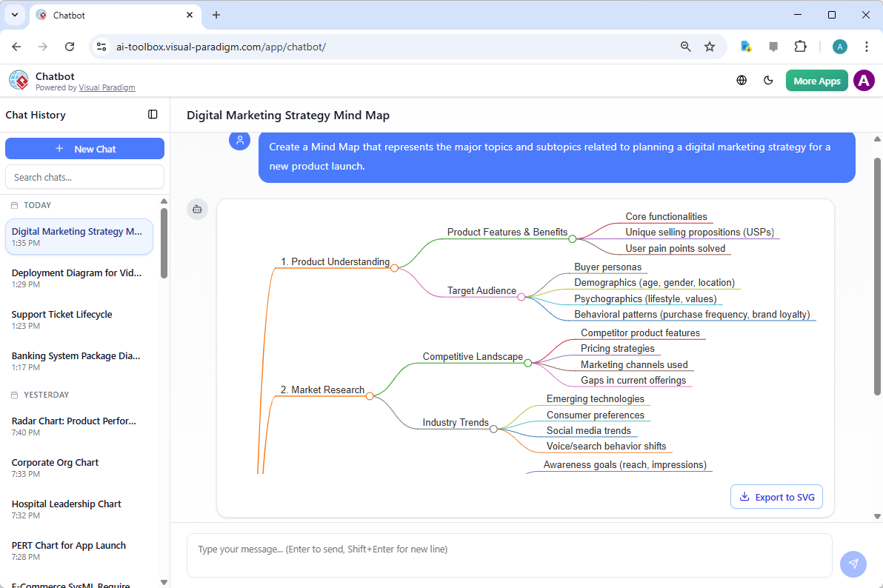Click the user avatar icon beside the prompt message
This screenshot has height=588, width=883.
pyautogui.click(x=239, y=141)
